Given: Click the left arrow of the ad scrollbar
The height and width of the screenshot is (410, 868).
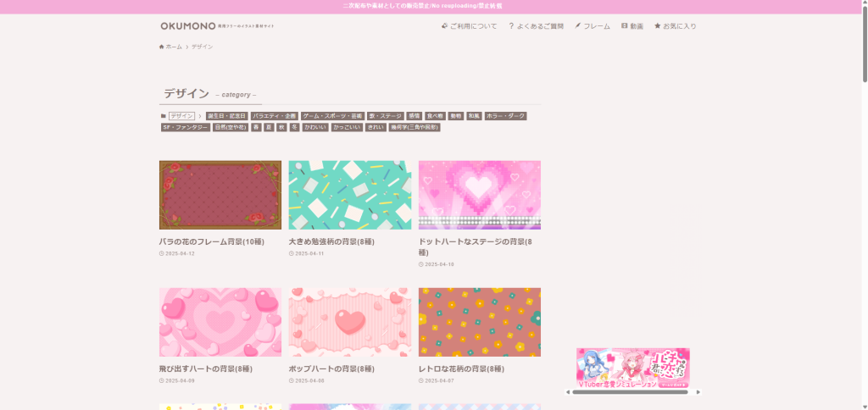Looking at the screenshot, I should point(569,392).
